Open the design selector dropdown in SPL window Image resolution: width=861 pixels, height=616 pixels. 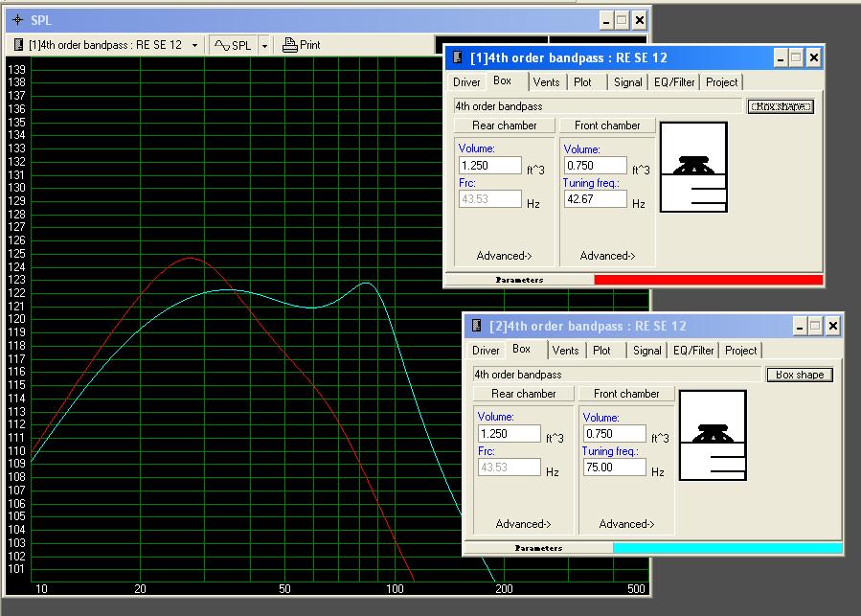(x=195, y=45)
